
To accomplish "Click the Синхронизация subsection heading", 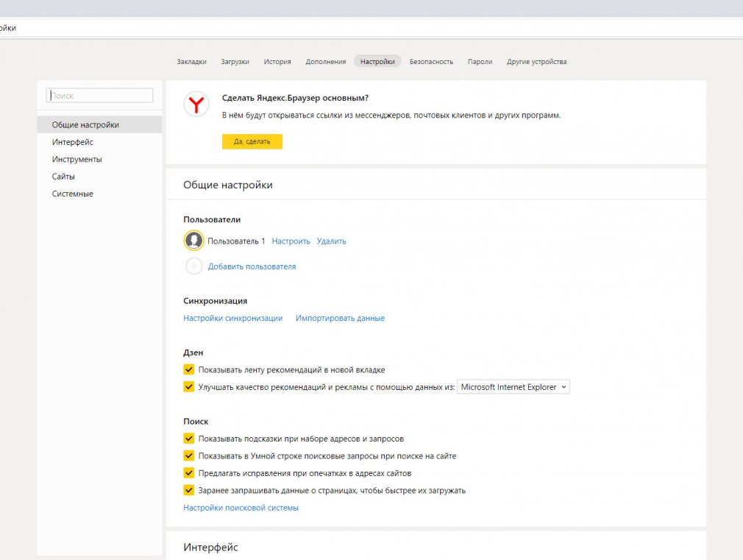I will (215, 301).
